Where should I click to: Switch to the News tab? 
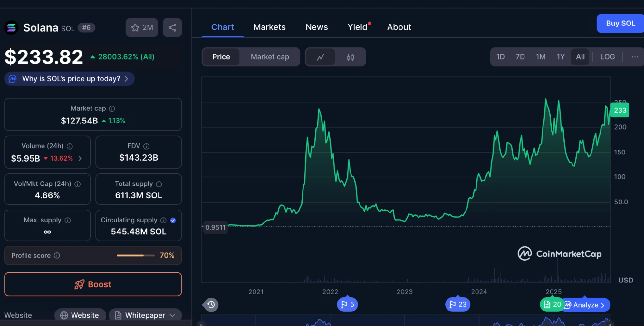[x=316, y=27]
